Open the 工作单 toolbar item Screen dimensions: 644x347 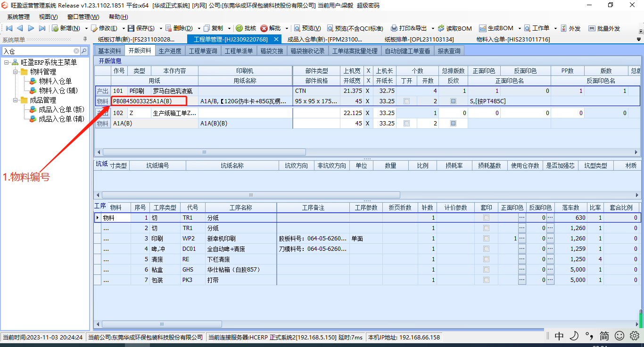pyautogui.click(x=537, y=28)
